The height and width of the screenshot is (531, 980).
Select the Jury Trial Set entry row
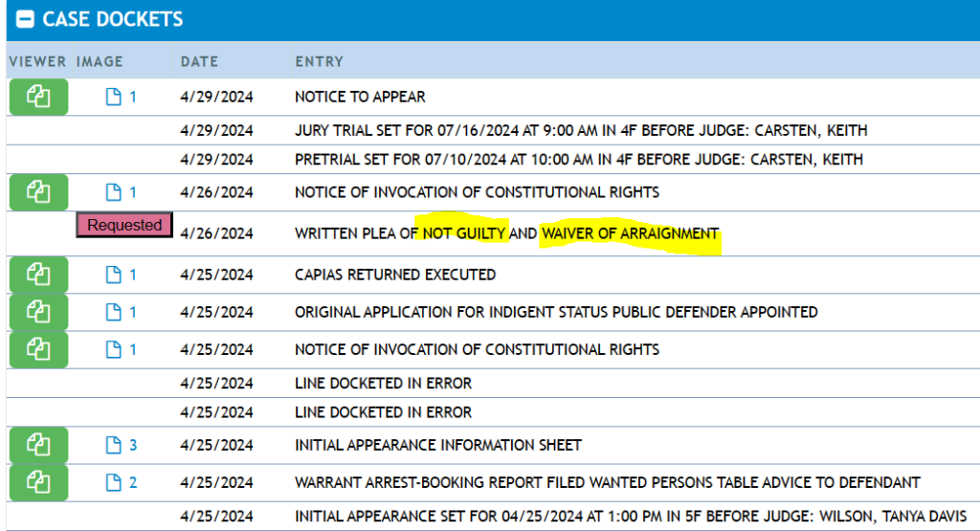pyautogui.click(x=581, y=130)
